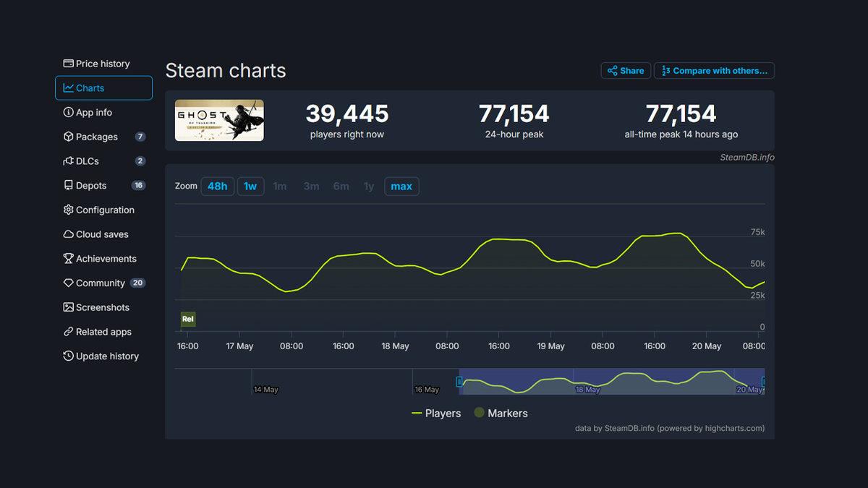Switch zoom to max view
This screenshot has height=488, width=868.
pyautogui.click(x=401, y=186)
